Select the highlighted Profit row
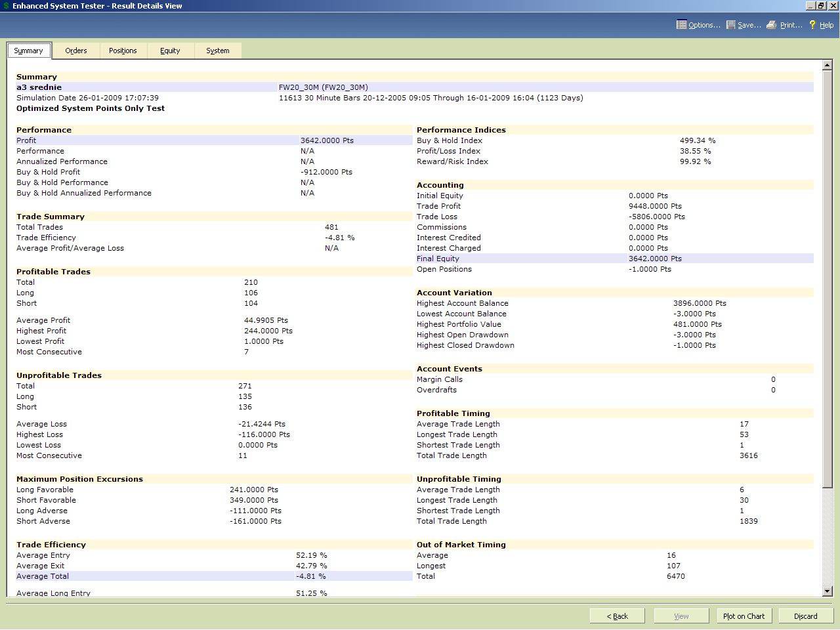Viewport: 840px width, 630px height. pyautogui.click(x=214, y=140)
